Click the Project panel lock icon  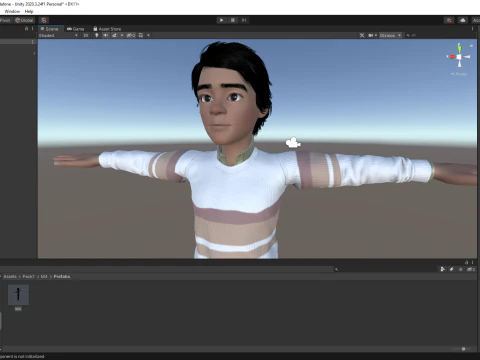466,262
